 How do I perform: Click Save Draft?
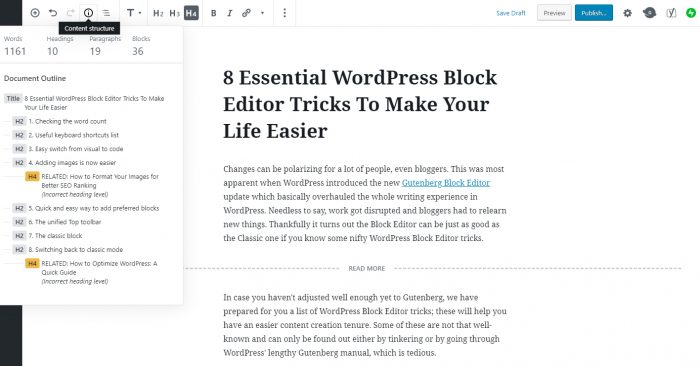511,13
